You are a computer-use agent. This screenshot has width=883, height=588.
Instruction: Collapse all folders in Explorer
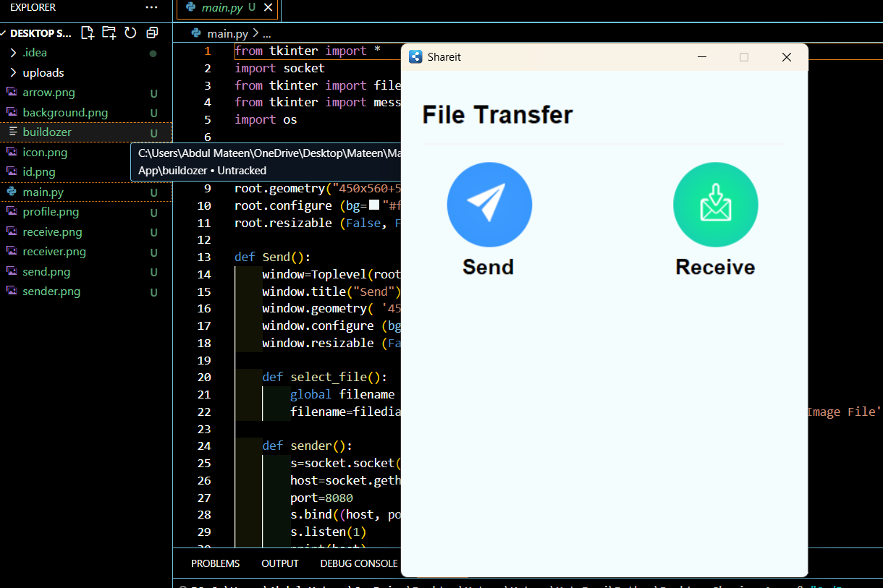click(x=151, y=33)
